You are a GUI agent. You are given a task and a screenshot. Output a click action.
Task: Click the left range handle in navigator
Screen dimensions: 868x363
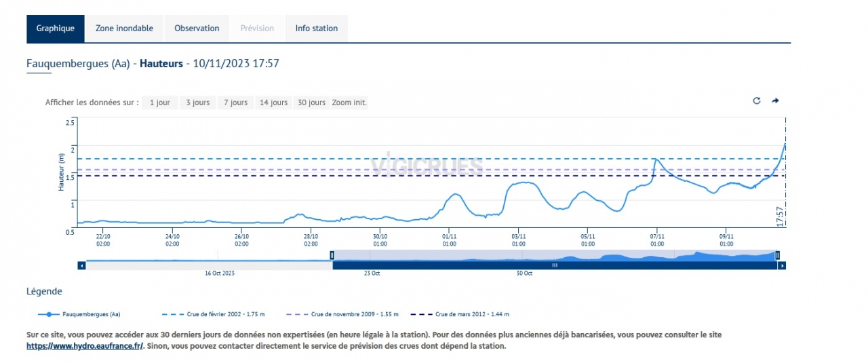(332, 255)
